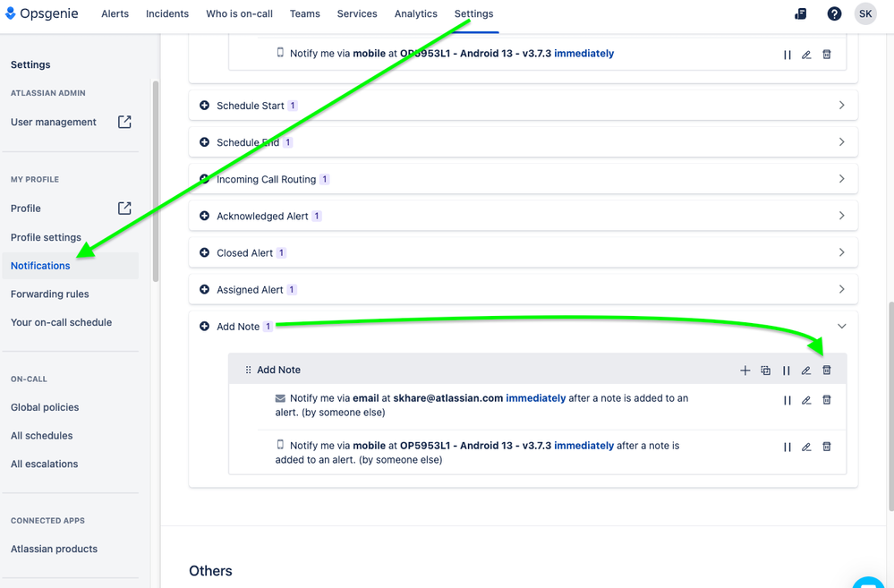Click plus icon next to Closed Alert
This screenshot has width=894, height=588.
(x=204, y=252)
